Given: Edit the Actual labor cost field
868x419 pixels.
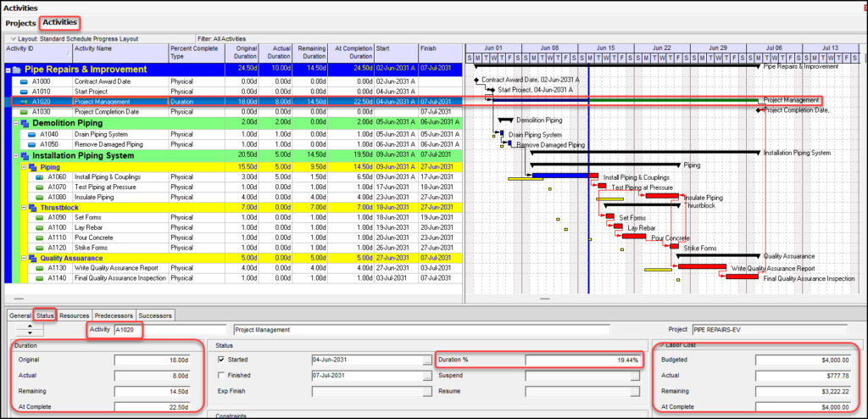Looking at the screenshot, I should pos(804,376).
